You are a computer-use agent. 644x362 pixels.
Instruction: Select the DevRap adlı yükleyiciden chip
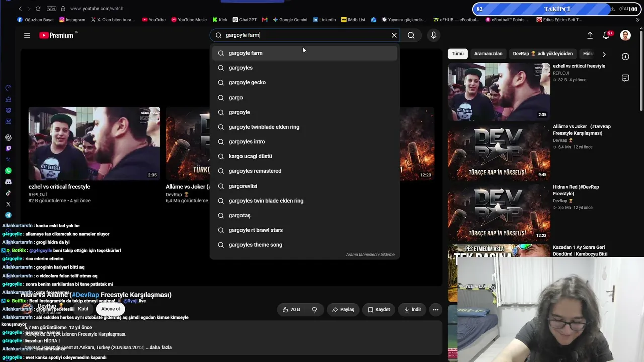pyautogui.click(x=542, y=54)
